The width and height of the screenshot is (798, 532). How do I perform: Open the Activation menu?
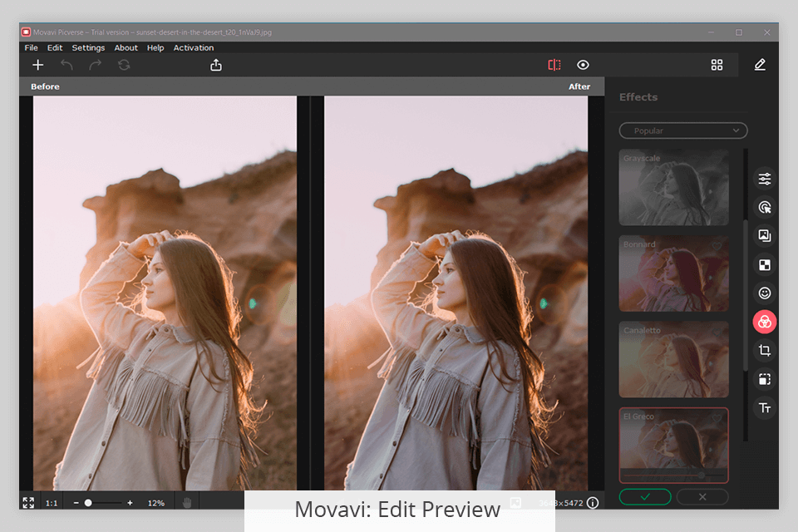click(x=194, y=48)
